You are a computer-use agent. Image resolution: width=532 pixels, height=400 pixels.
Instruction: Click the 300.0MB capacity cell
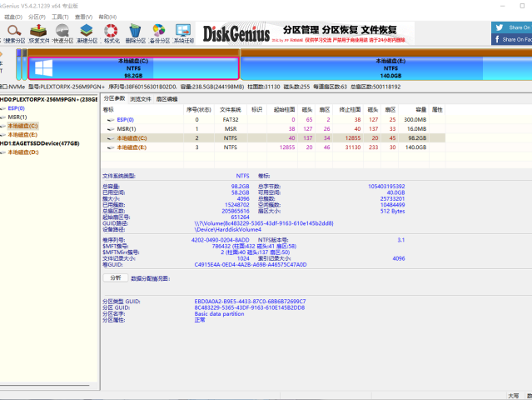(415, 120)
